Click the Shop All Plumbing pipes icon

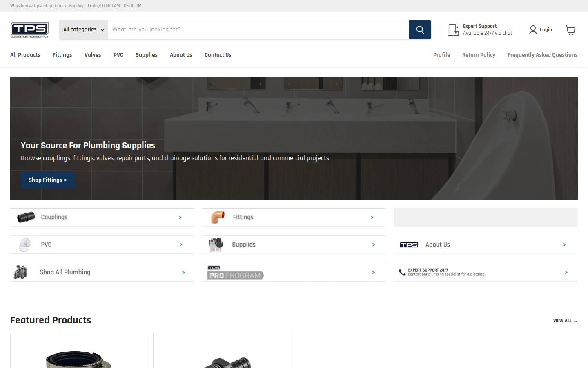pos(20,272)
